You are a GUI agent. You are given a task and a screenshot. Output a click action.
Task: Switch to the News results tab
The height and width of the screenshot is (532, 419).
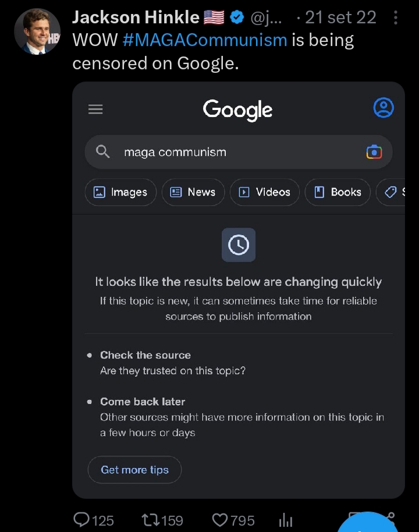[x=193, y=192]
